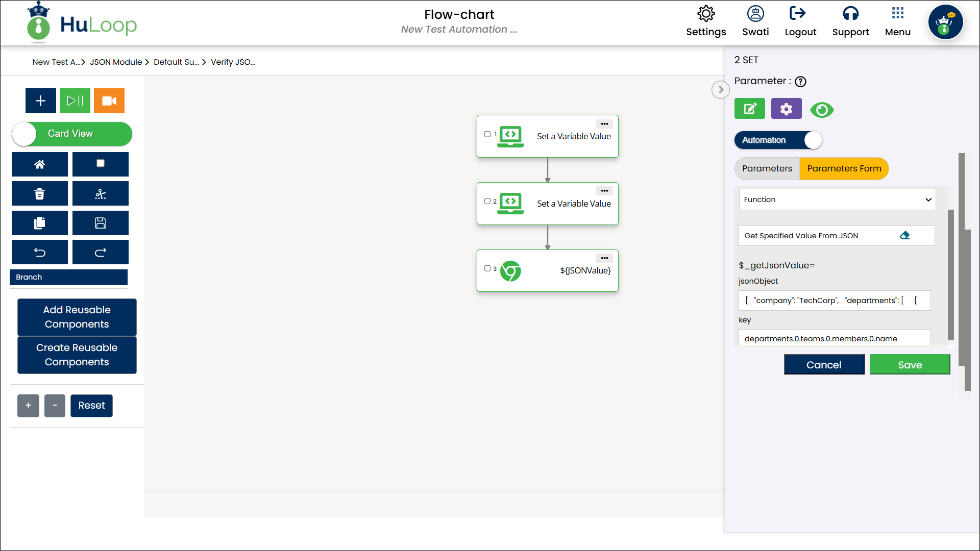Check the checkbox on step 3
Viewport: 980px width, 551px height.
click(x=487, y=268)
